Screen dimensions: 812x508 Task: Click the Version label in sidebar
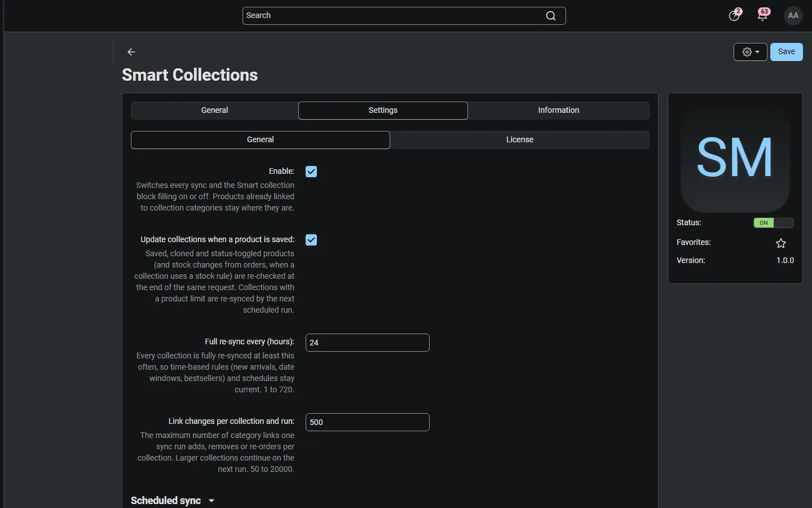click(x=691, y=260)
